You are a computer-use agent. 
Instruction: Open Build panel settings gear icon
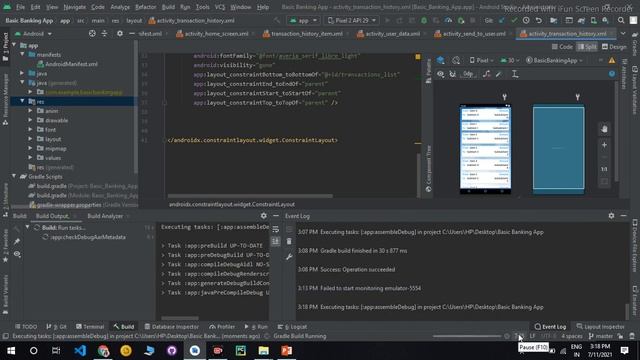pos(264,216)
